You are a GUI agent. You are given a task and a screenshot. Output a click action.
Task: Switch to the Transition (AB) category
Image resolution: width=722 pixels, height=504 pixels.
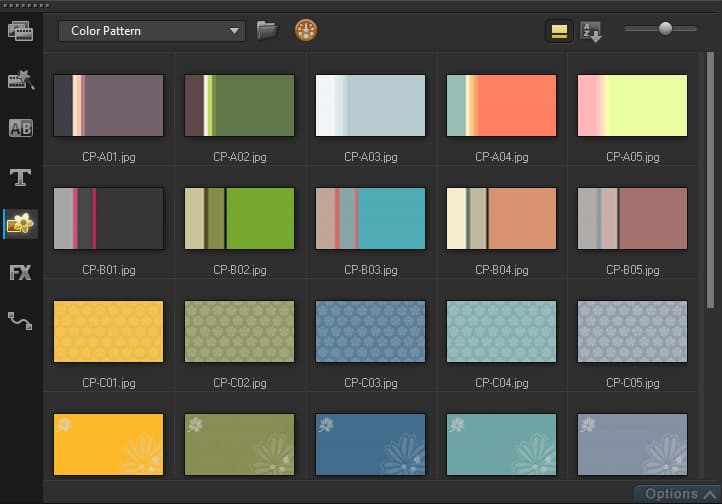(x=21, y=128)
